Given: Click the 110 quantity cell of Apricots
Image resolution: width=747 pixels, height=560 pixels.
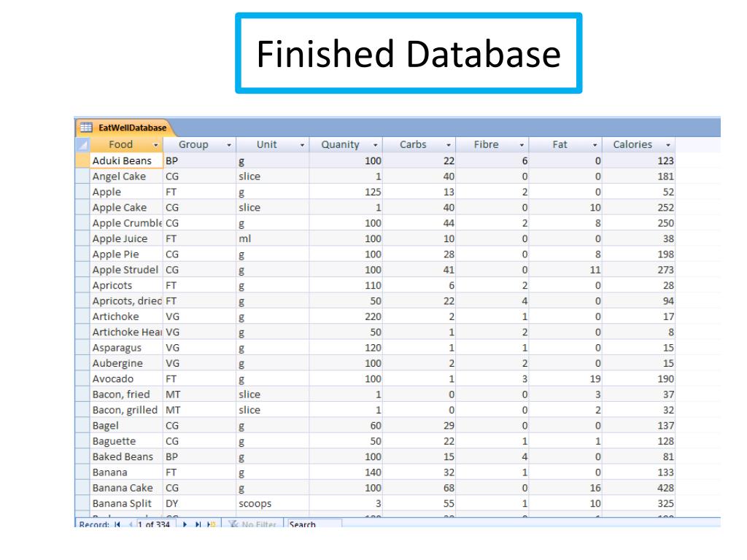Looking at the screenshot, I should [x=346, y=285].
